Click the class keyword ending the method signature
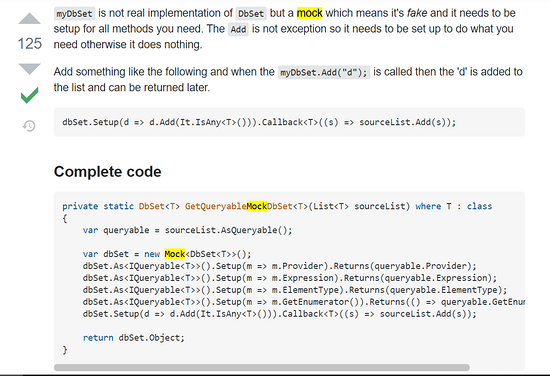The height and width of the screenshot is (376, 550). 479,206
